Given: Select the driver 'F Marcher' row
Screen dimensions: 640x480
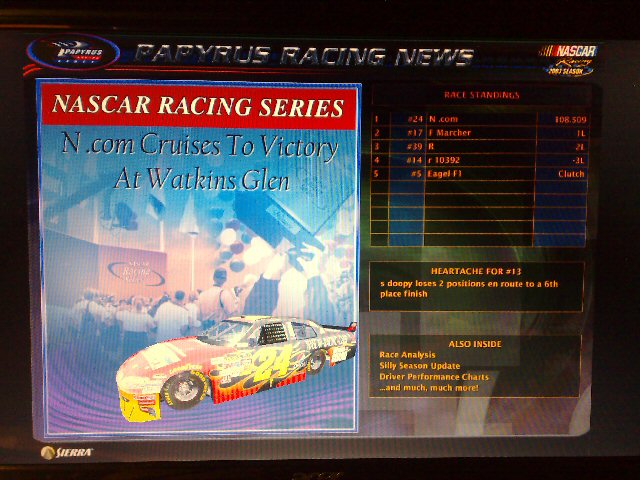Looking at the screenshot, I should pyautogui.click(x=480, y=133).
